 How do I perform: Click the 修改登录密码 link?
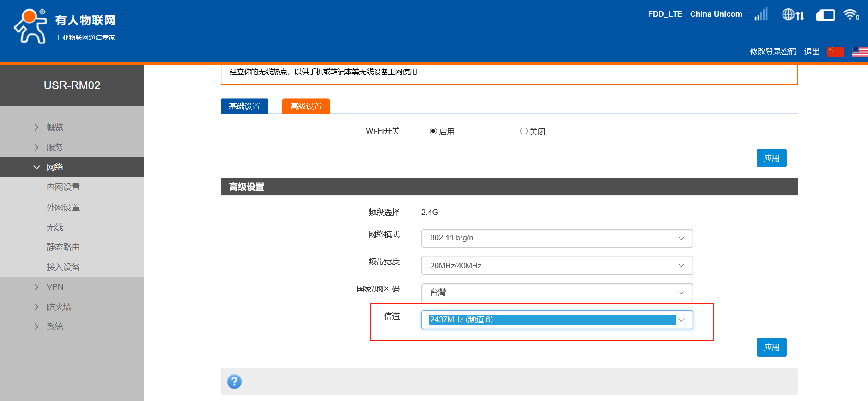773,52
